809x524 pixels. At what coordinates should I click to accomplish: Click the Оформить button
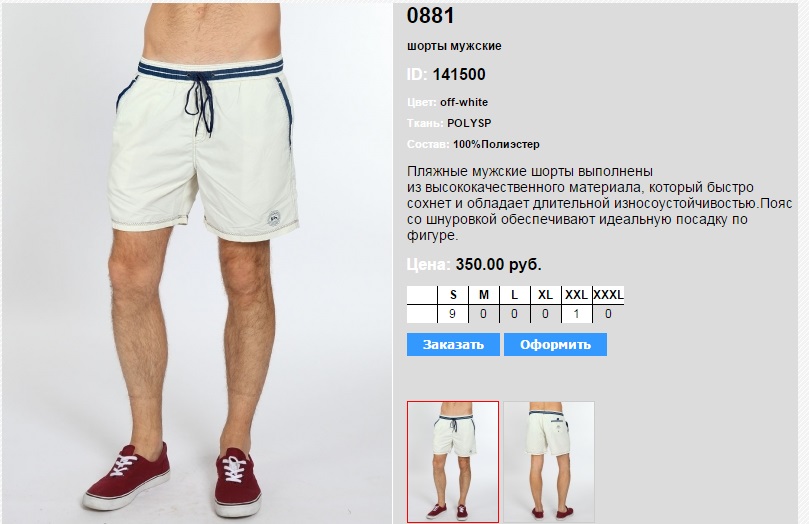[x=555, y=345]
